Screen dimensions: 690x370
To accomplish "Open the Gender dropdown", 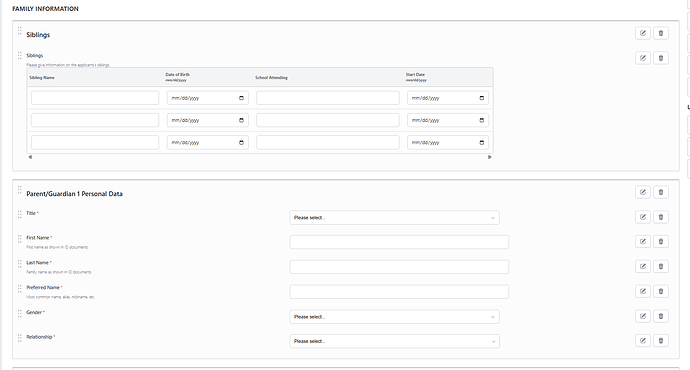I will click(394, 317).
